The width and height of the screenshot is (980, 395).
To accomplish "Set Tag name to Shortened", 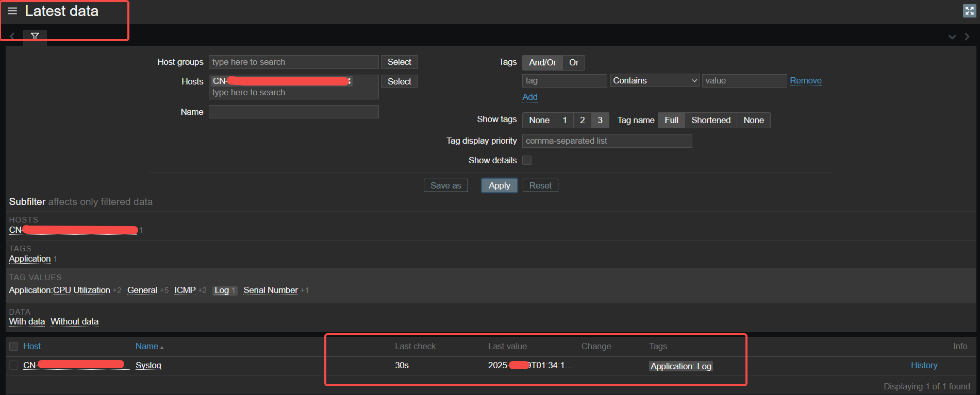I will click(711, 120).
